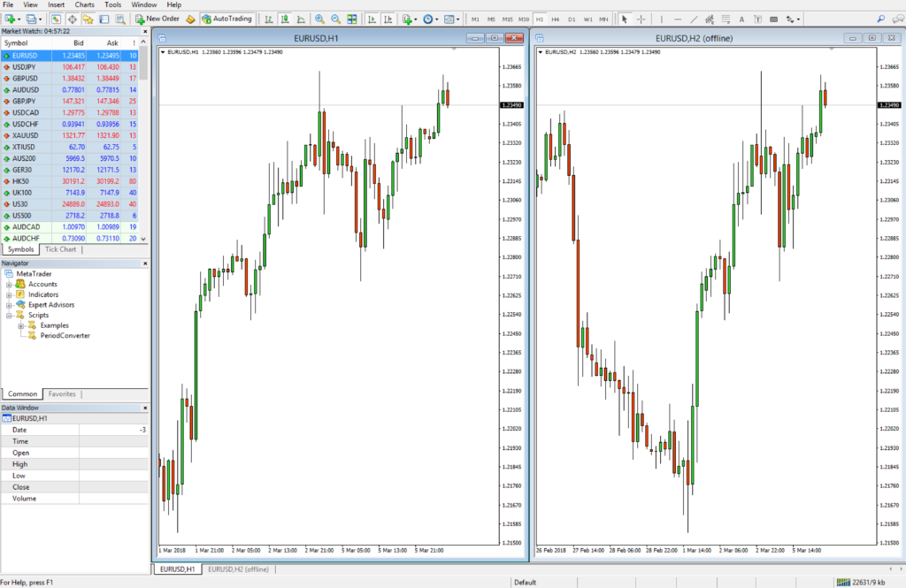906x588 pixels.
Task: Select XAUUSD row in Market Watch
Action: point(70,136)
